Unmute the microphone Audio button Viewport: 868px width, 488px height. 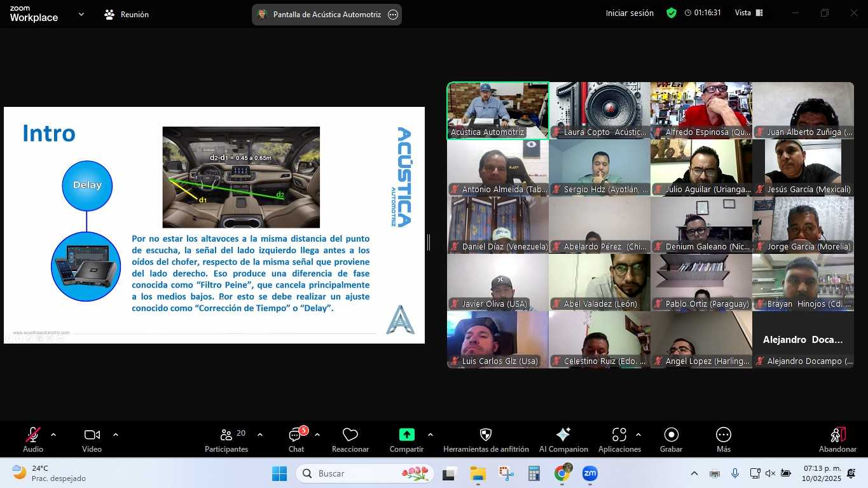pyautogui.click(x=33, y=435)
